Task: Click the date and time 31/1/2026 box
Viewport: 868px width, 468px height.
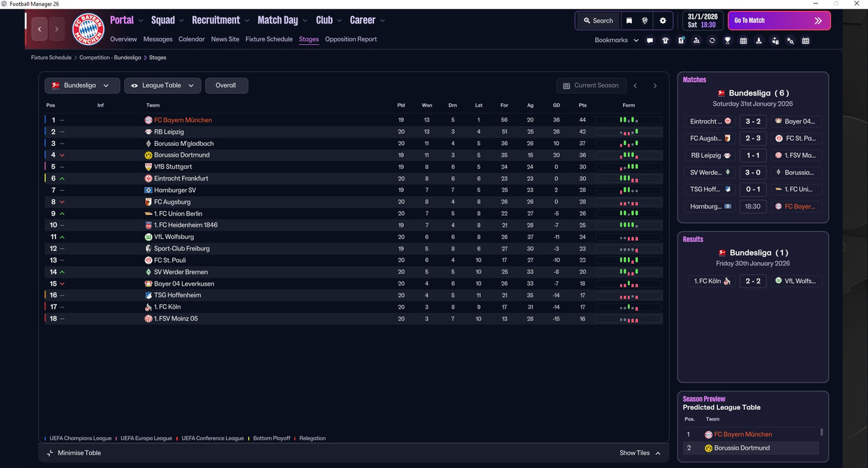Action: 702,20
